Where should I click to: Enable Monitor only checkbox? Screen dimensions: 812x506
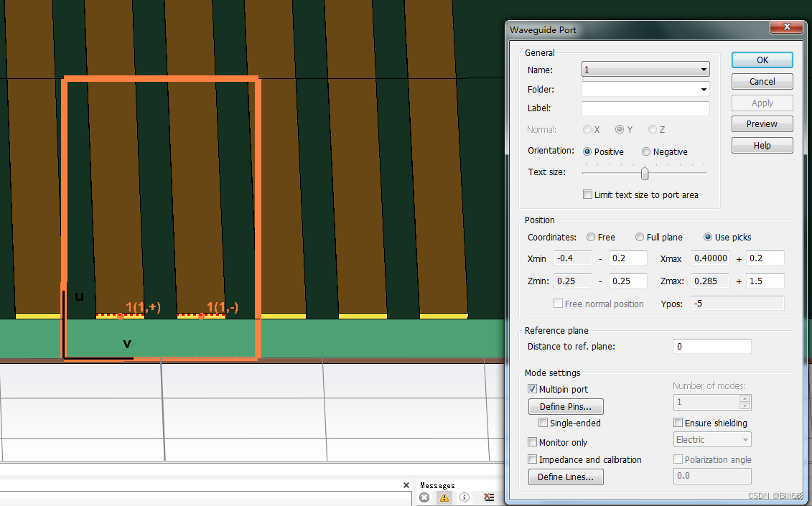(x=532, y=442)
